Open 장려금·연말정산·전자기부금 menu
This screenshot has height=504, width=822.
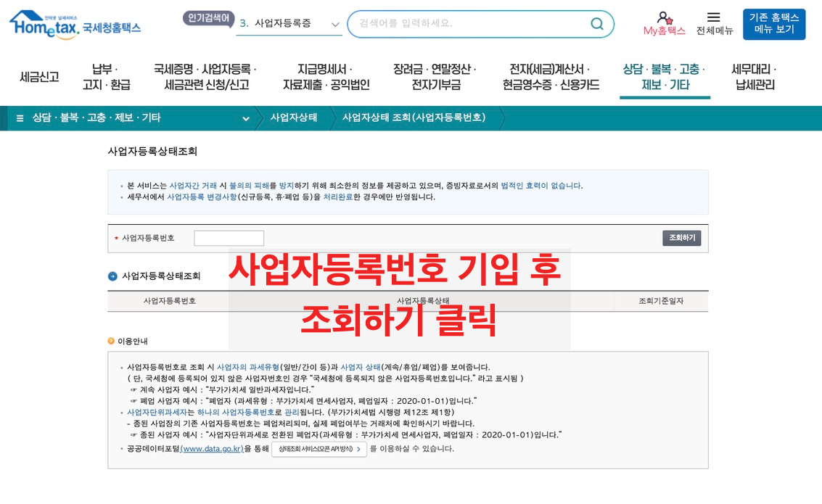(435, 77)
